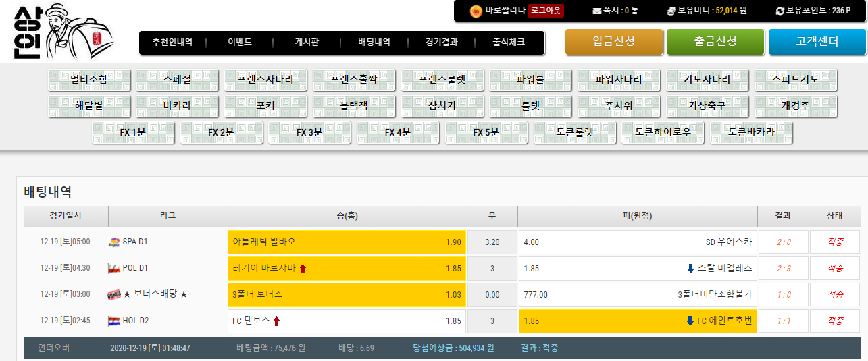The image size is (868, 361).
Task: Click the SPA D1 league flag icon
Action: (114, 242)
